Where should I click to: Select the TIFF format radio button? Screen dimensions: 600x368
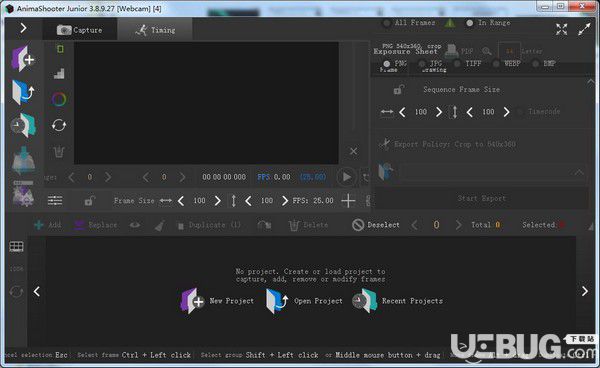[x=457, y=64]
